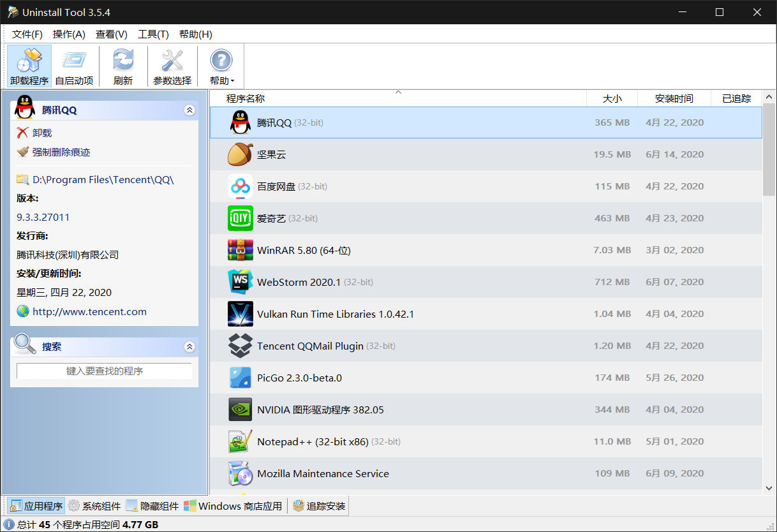The height and width of the screenshot is (532, 777).
Task: Open http://www.tencent.com link
Action: pyautogui.click(x=89, y=311)
